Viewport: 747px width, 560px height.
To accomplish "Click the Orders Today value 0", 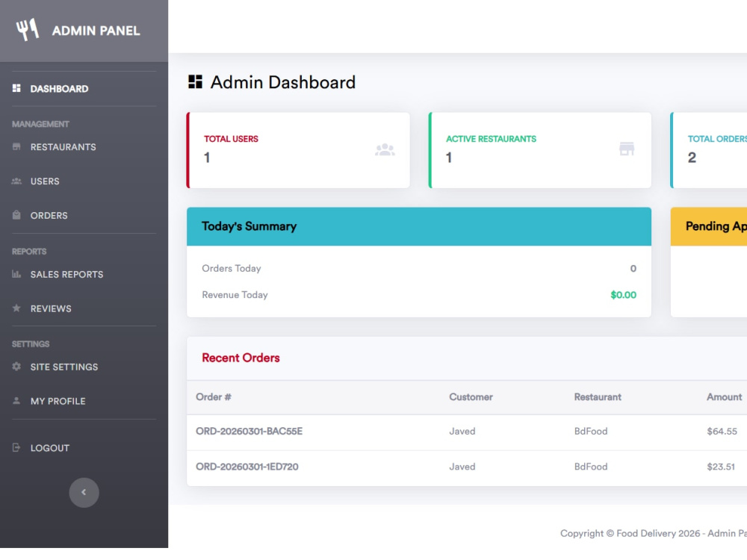I will (633, 268).
